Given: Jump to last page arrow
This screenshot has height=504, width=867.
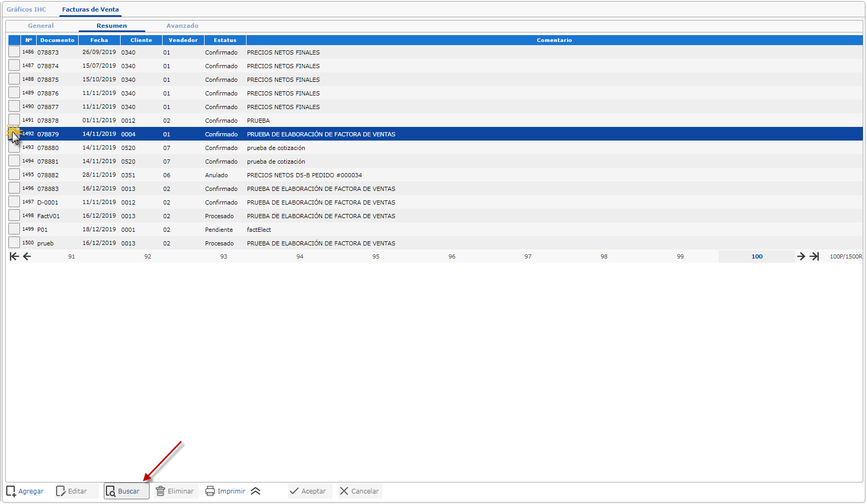Looking at the screenshot, I should 814,256.
